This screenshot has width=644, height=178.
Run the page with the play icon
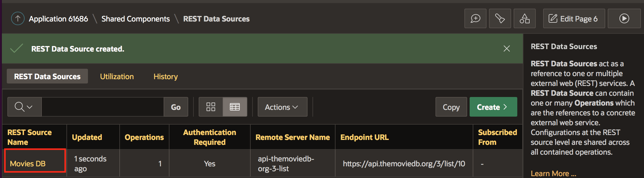(624, 19)
